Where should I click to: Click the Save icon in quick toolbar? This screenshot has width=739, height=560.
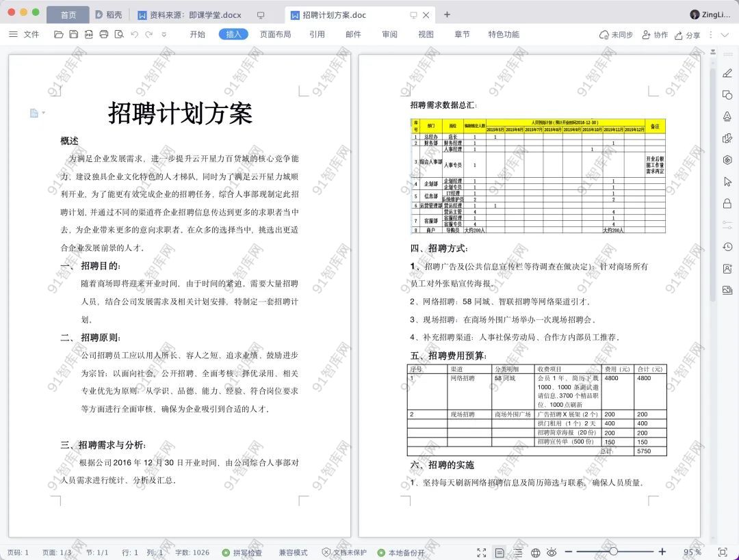73,34
